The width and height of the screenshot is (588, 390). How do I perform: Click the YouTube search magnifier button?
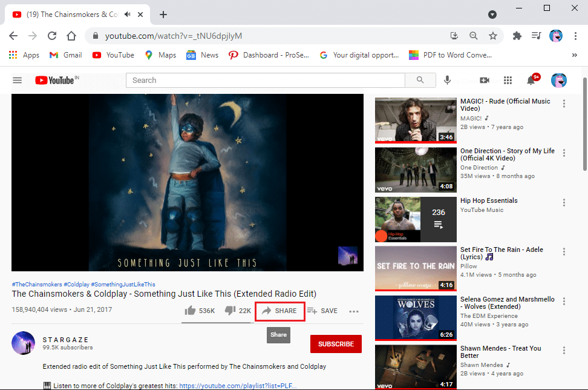coord(420,81)
